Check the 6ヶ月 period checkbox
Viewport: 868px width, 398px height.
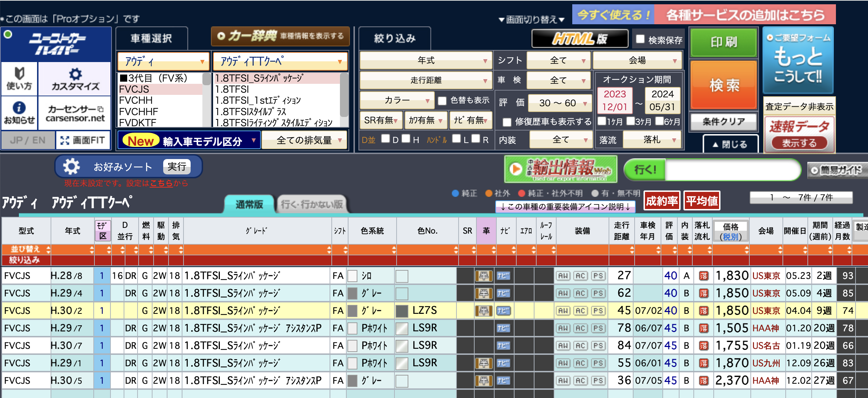tap(660, 121)
